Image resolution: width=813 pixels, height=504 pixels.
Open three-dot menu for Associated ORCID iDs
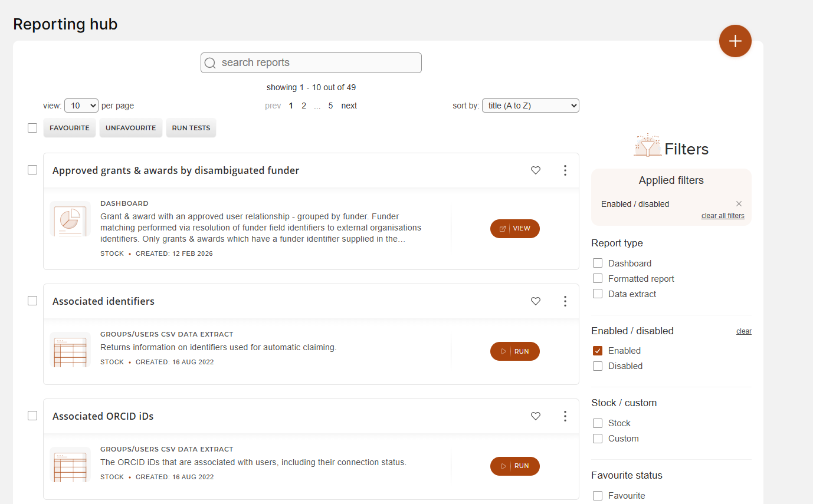[565, 416]
